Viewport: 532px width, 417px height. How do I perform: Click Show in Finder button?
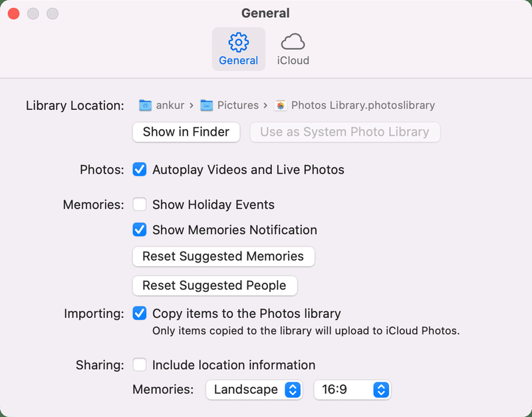tap(186, 132)
